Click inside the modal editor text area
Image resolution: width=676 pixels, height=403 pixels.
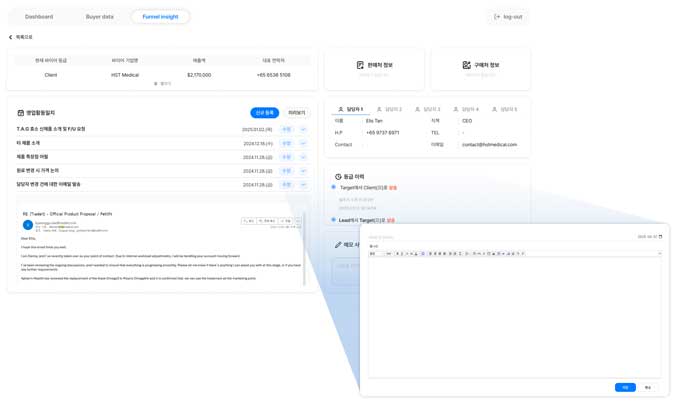point(514,317)
